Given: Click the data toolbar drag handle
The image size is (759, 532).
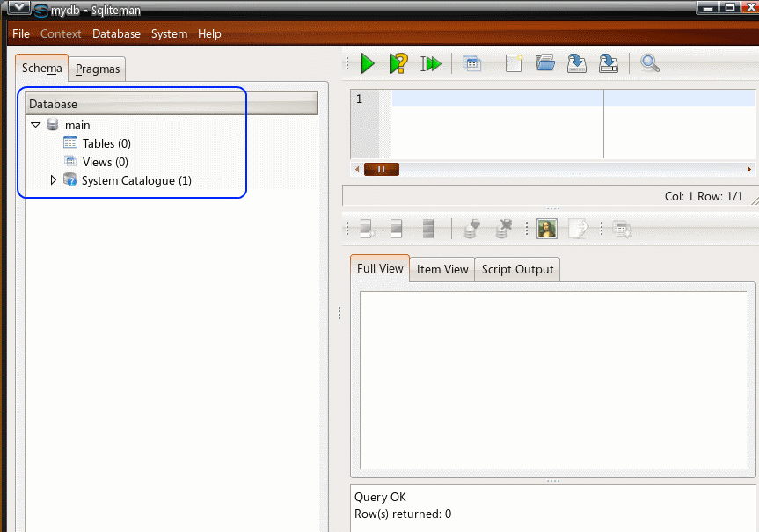Looking at the screenshot, I should click(x=347, y=229).
